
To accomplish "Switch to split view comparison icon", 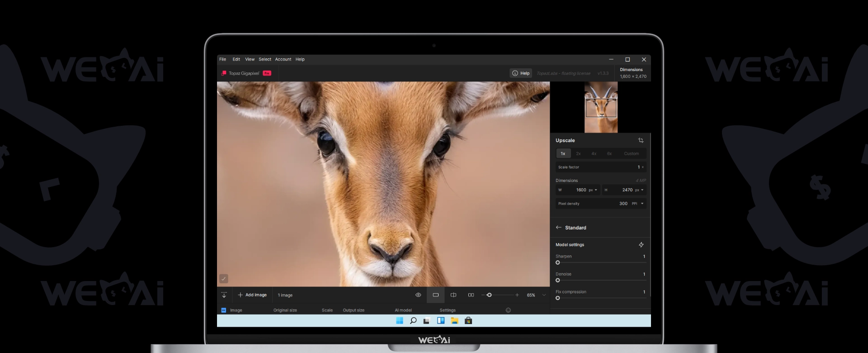I will click(453, 295).
